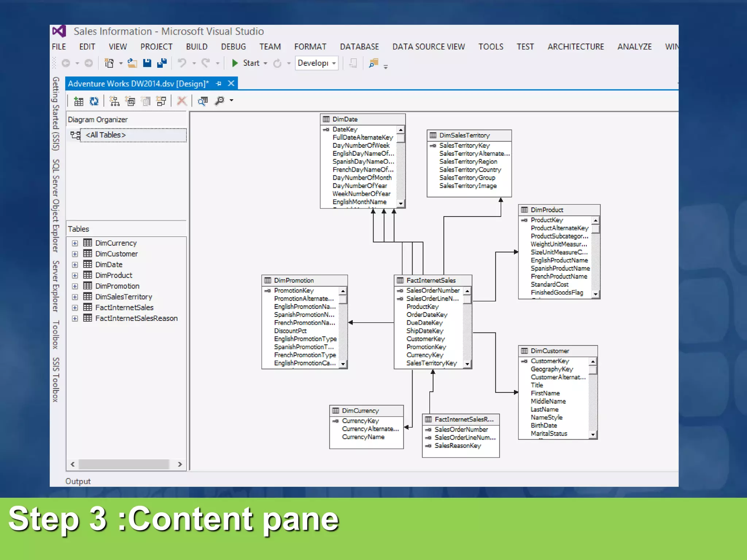The height and width of the screenshot is (560, 747).
Task: Select EnglishProductName column in DimProduct
Action: pyautogui.click(x=559, y=260)
